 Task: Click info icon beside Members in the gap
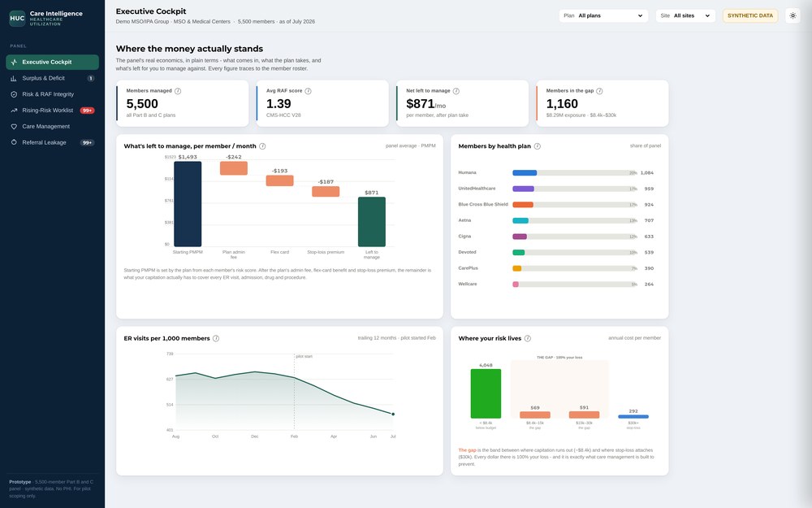[x=599, y=91]
